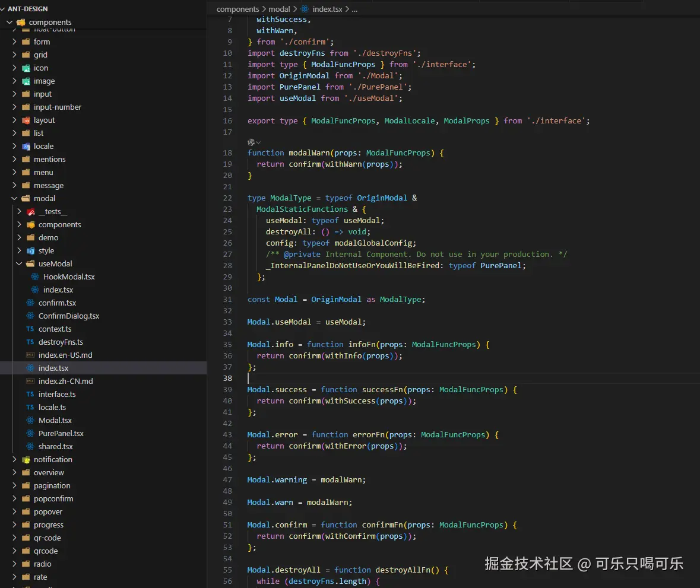Open ConfirmDialog.tsx in the explorer
The width and height of the screenshot is (700, 588).
click(69, 316)
